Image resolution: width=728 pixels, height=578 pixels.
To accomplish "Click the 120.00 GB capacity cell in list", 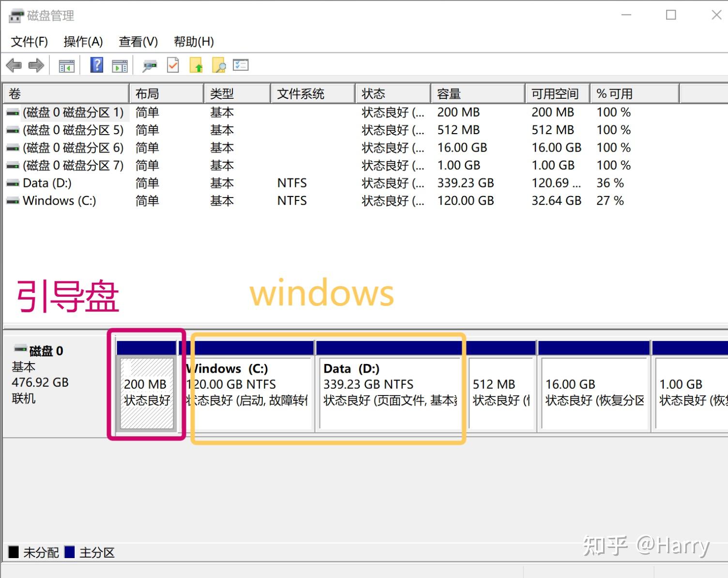I will [466, 201].
